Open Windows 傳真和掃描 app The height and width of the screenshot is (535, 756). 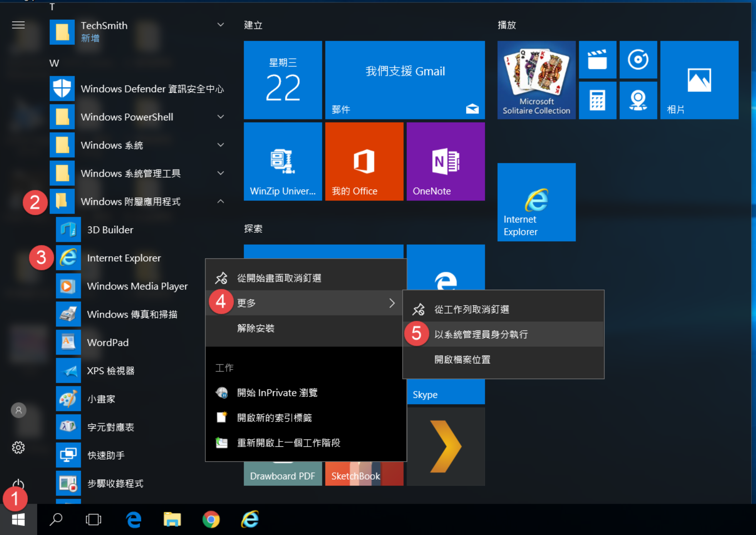[x=132, y=314]
